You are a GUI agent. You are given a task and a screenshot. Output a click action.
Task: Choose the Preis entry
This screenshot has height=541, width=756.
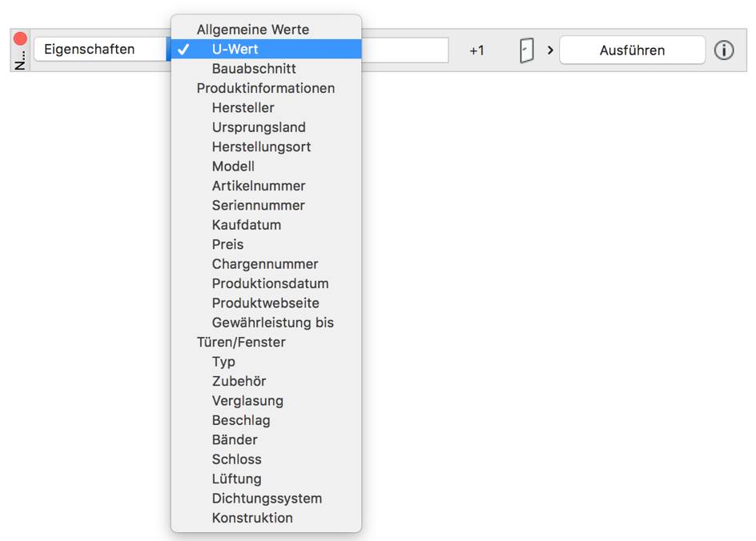pos(266,244)
